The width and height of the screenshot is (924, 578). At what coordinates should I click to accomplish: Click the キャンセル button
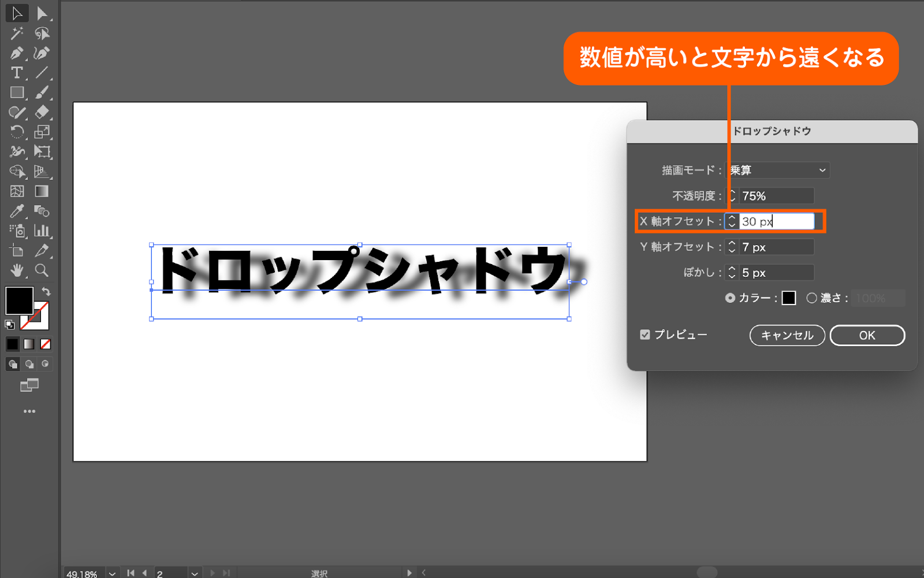click(787, 335)
